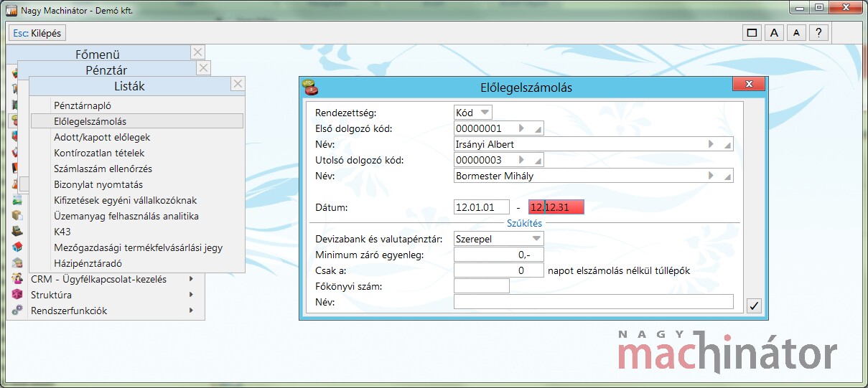Image resolution: width=868 pixels, height=388 pixels.
Task: Open lookup arrow for Első dolgozó kód
Action: [x=522, y=128]
